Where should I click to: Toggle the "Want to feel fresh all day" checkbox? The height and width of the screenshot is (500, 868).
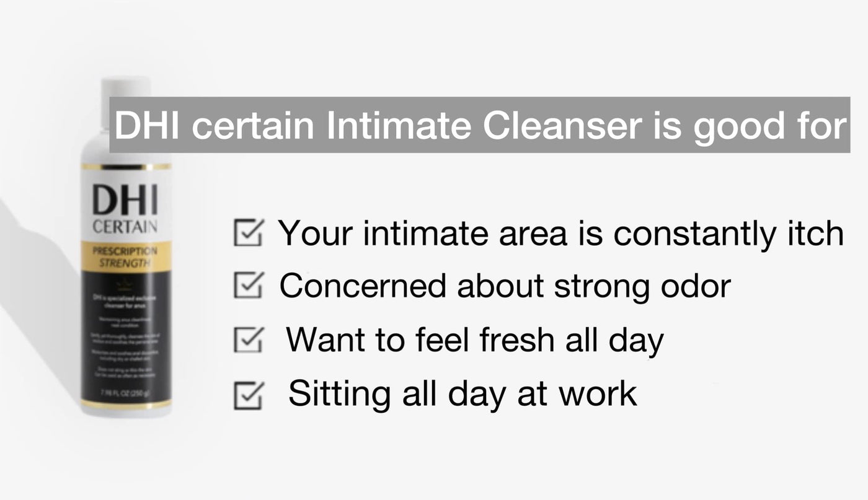click(248, 340)
